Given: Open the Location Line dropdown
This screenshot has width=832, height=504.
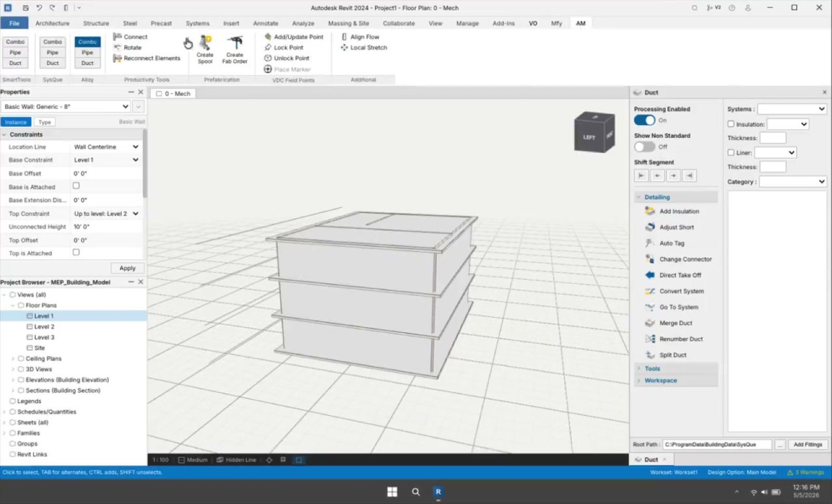Looking at the screenshot, I should pyautogui.click(x=106, y=147).
